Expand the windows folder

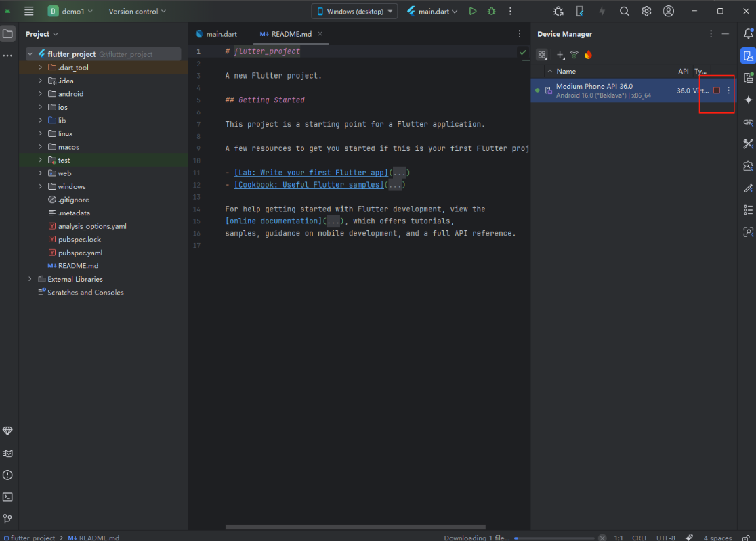(x=41, y=186)
